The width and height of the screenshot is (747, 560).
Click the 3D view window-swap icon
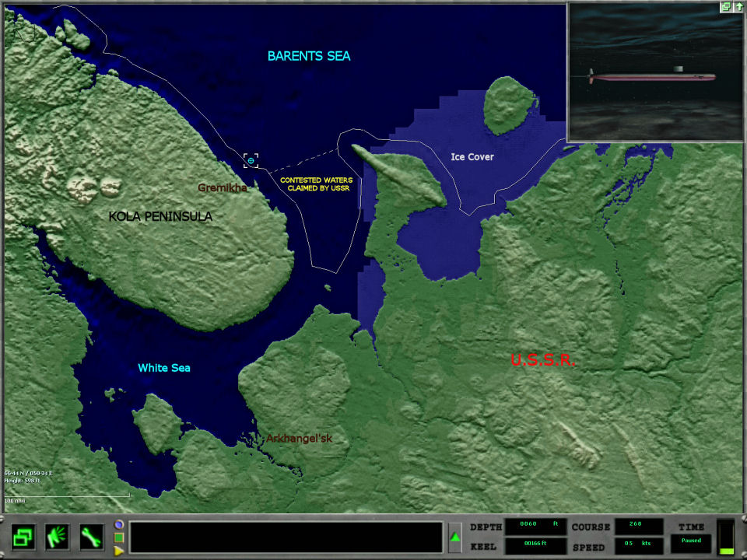coord(726,6)
